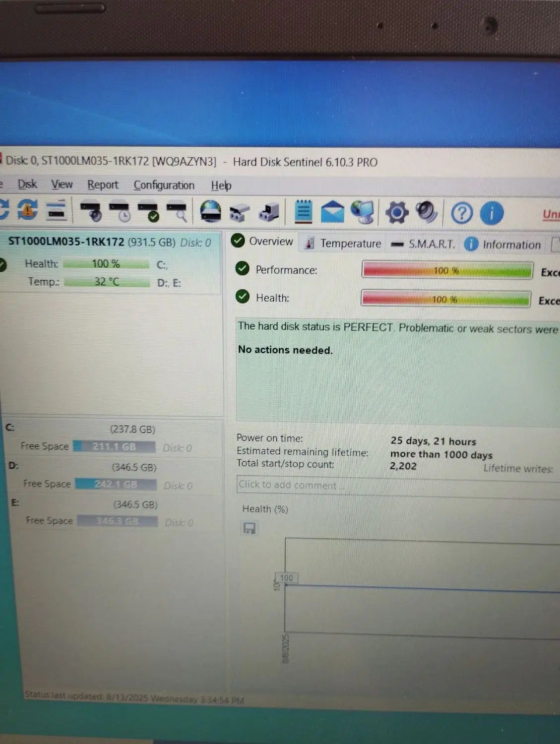Click the red Unregistered link

click(x=551, y=214)
